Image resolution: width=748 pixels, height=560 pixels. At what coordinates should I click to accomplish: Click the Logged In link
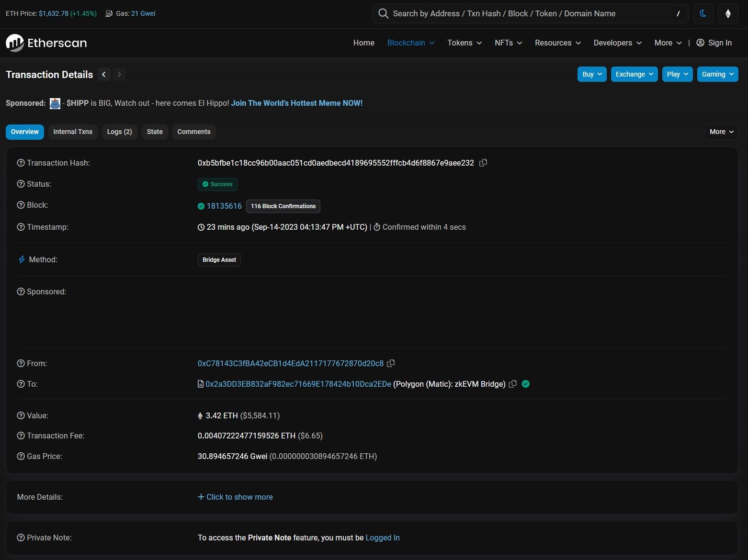tap(382, 538)
